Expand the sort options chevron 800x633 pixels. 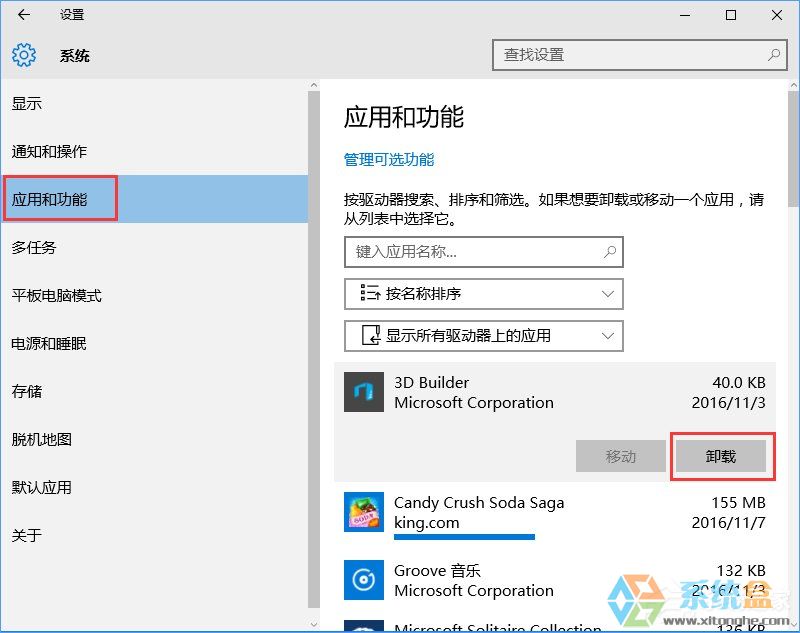pos(608,293)
